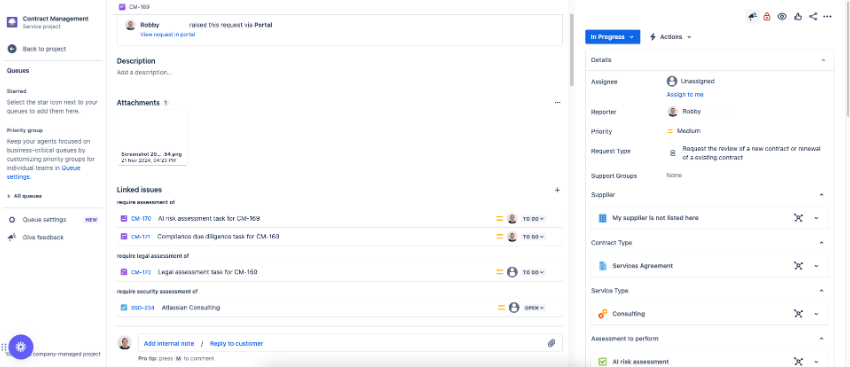
Task: Open the Screenshot png attachment thumbnail
Action: [152, 138]
